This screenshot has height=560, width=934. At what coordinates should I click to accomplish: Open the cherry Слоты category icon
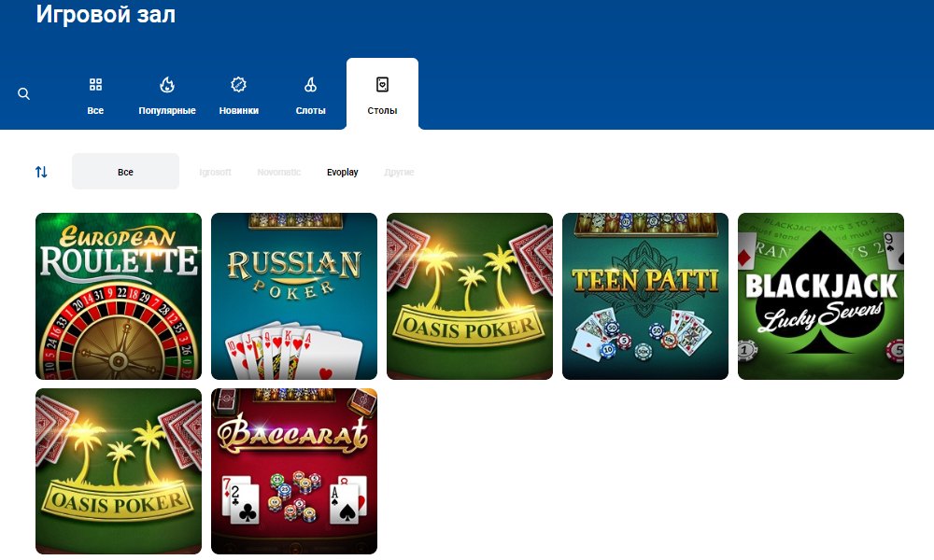tap(310, 85)
